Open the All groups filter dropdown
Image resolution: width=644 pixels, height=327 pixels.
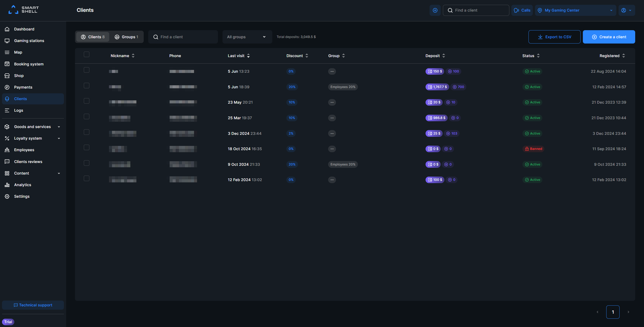point(247,37)
